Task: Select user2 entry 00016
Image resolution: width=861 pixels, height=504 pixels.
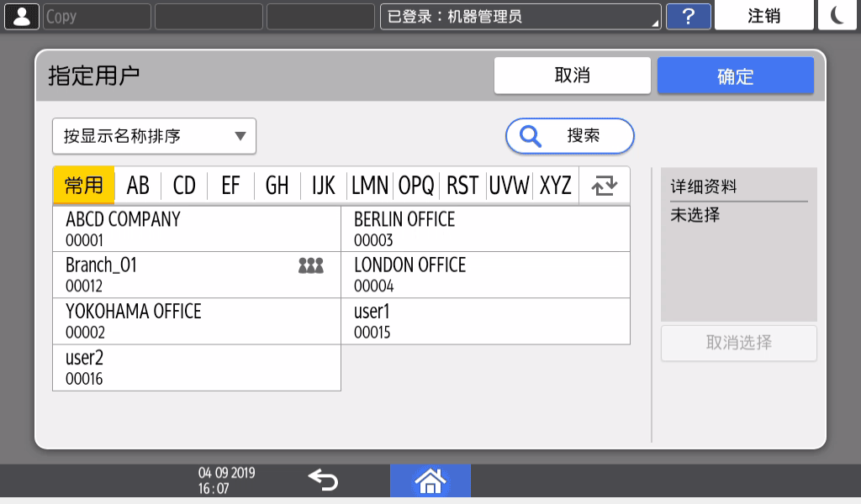Action: (x=196, y=368)
